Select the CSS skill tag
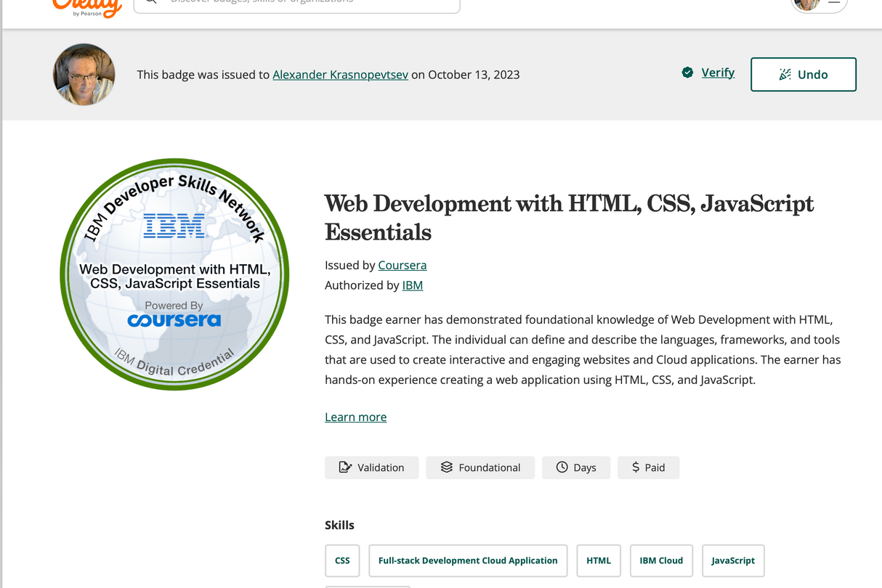The height and width of the screenshot is (588, 882). [x=342, y=560]
